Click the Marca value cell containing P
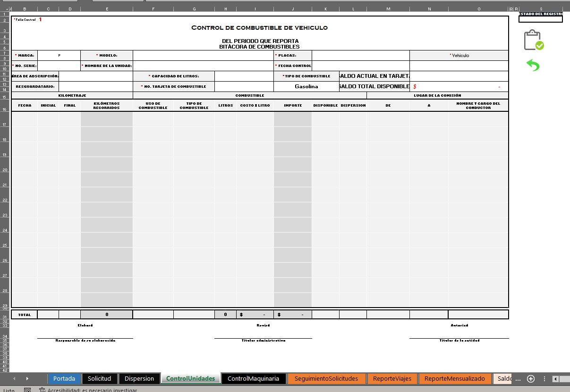The width and height of the screenshot is (570, 392). coord(59,56)
